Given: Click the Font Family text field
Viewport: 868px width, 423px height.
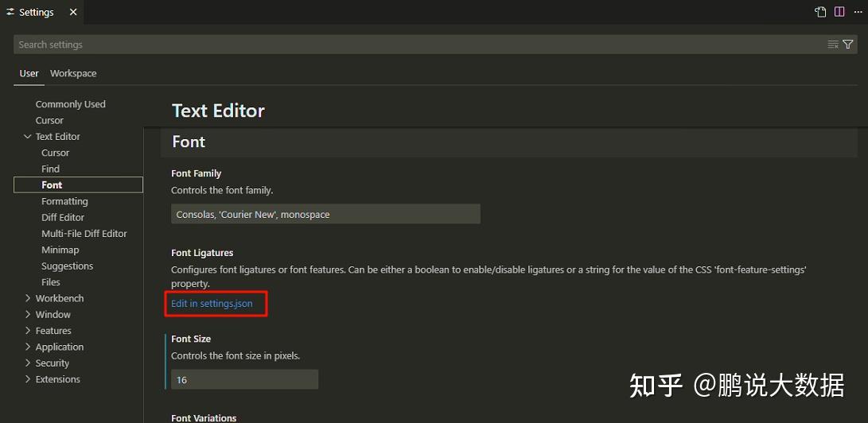Looking at the screenshot, I should coord(325,215).
